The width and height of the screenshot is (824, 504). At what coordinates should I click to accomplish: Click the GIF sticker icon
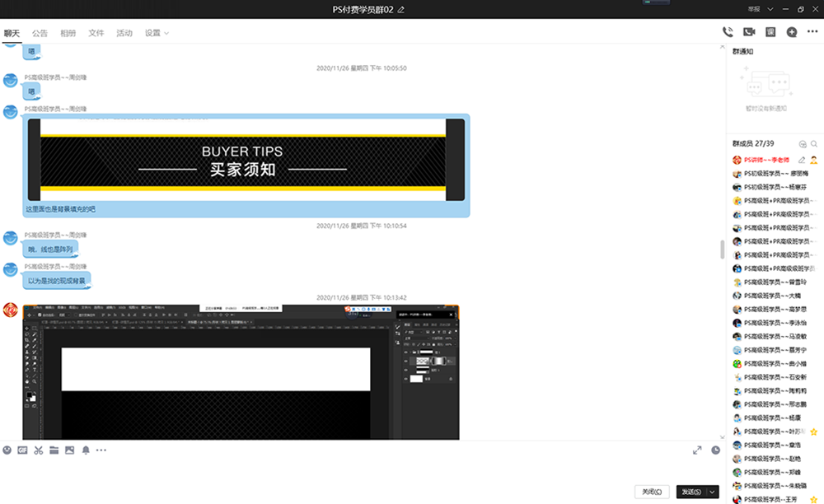pyautogui.click(x=22, y=450)
